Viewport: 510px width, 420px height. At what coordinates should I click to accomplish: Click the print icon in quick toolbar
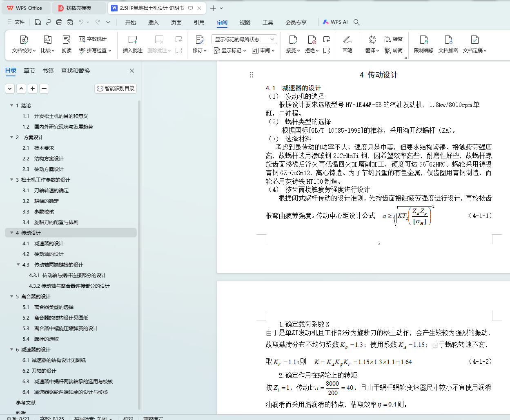(59, 22)
